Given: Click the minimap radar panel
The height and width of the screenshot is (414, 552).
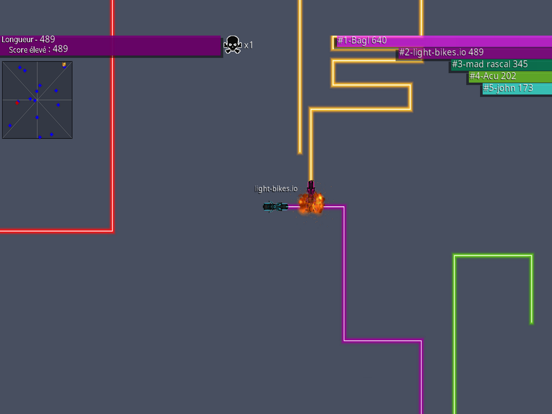Looking at the screenshot, I should (x=37, y=100).
